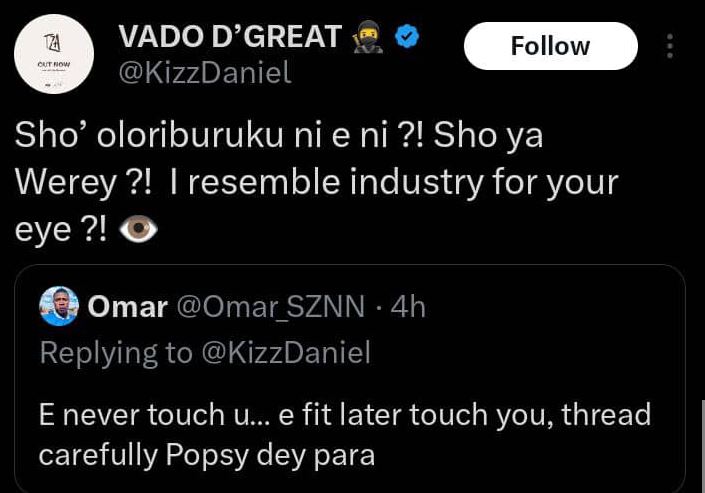705x493 pixels.
Task: Click the ninja emoji beside the name
Action: (368, 37)
